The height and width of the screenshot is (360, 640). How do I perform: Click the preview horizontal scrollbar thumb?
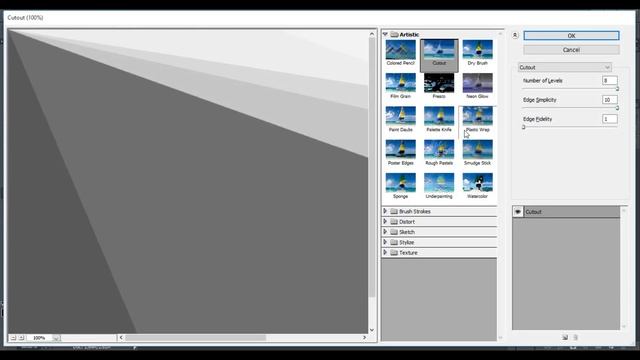coord(196,338)
